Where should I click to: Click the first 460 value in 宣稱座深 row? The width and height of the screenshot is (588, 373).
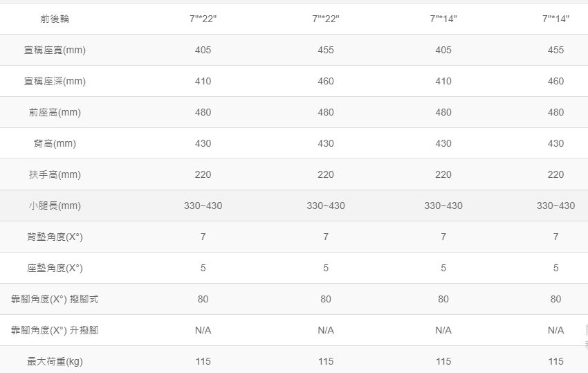coord(326,81)
